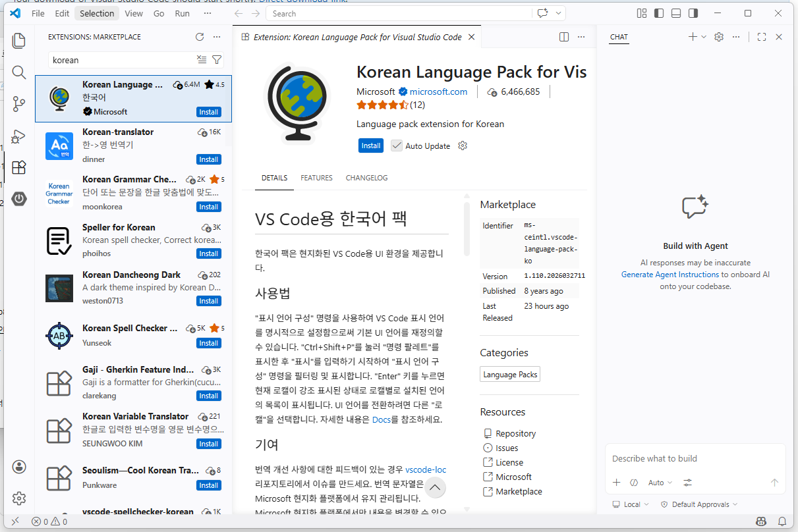Clear extensions search results
This screenshot has height=532, width=798.
[202, 60]
